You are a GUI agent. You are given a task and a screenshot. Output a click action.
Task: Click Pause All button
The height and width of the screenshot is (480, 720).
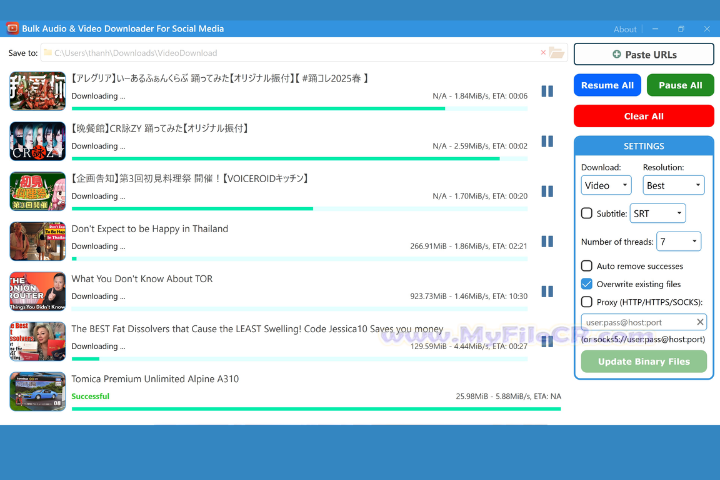coord(680,85)
